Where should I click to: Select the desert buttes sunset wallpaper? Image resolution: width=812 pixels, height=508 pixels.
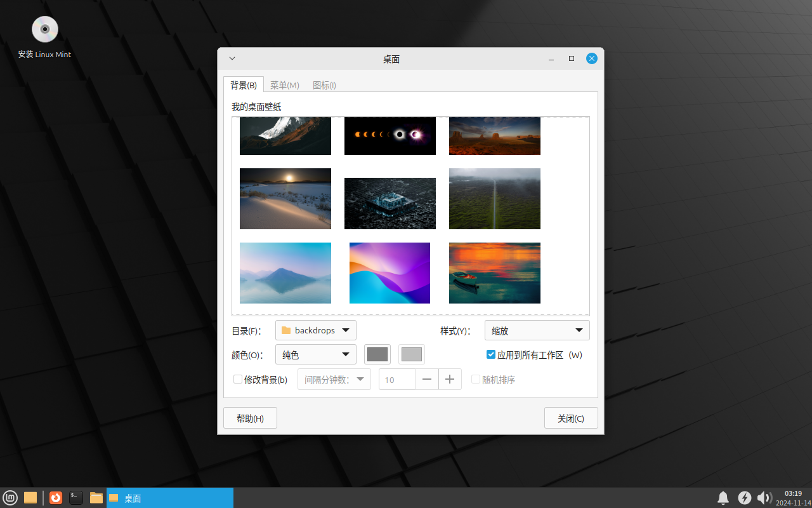tap(495, 136)
